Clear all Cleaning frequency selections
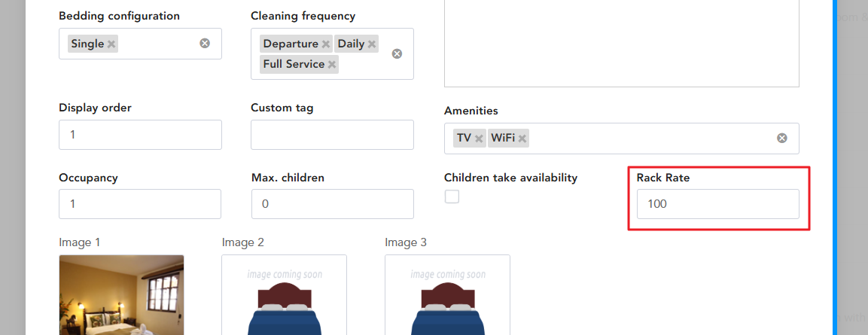 point(397,53)
